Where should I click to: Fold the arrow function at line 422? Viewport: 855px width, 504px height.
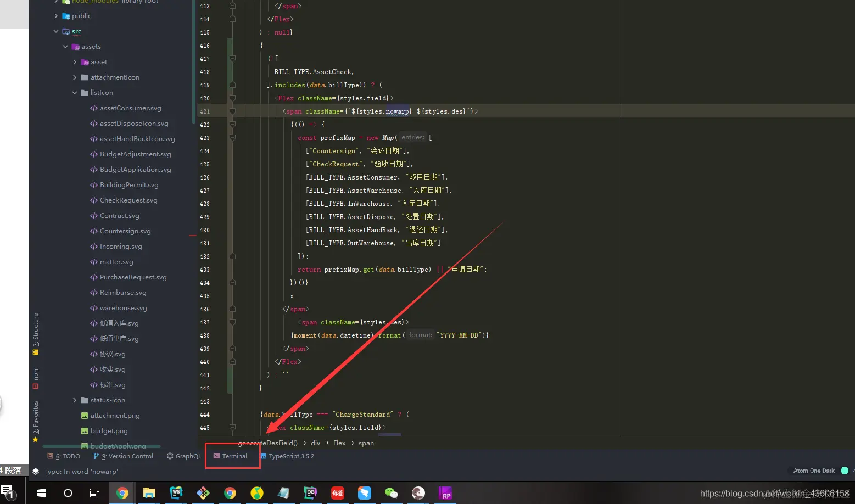pos(232,125)
